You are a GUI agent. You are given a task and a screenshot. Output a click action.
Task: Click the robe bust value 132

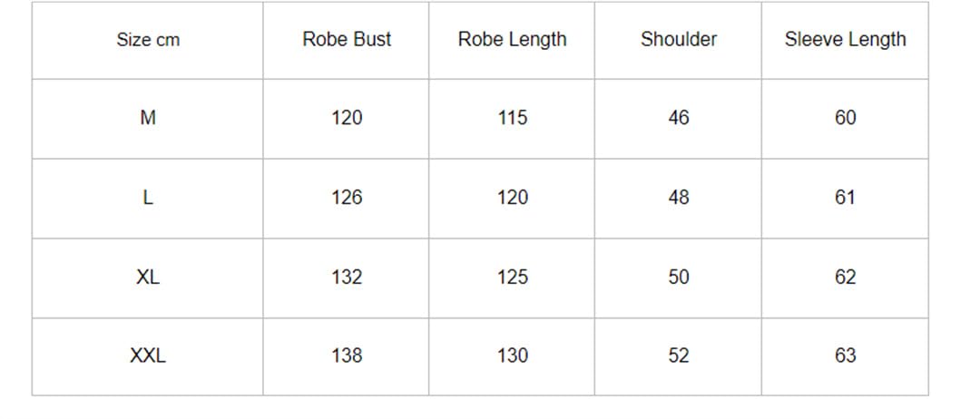click(347, 277)
